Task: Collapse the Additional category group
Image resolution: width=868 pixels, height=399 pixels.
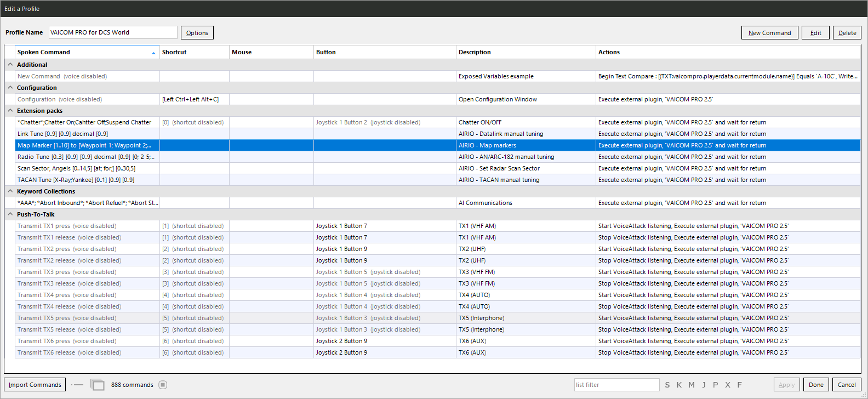Action: pyautogui.click(x=10, y=65)
